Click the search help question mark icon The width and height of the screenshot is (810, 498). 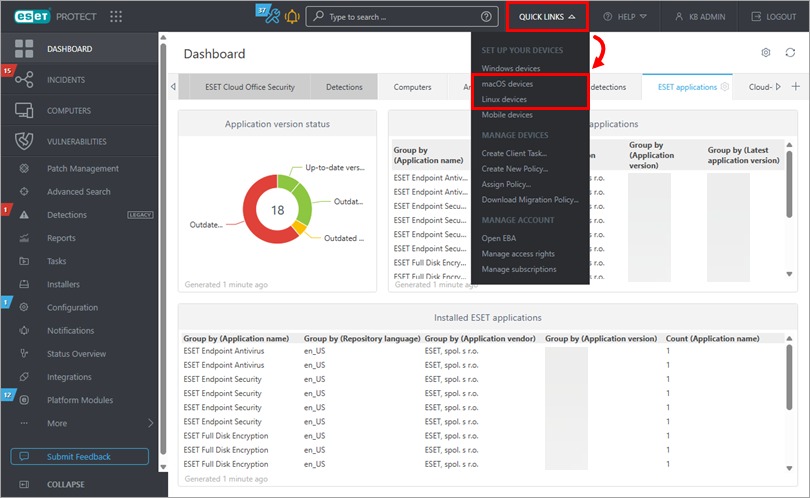[x=486, y=17]
